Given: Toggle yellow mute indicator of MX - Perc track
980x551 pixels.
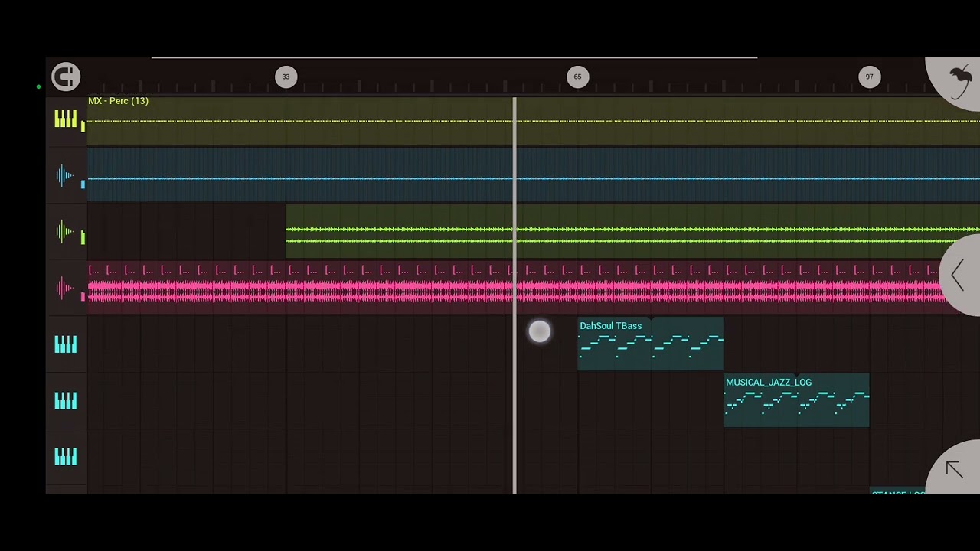Looking at the screenshot, I should (83, 126).
